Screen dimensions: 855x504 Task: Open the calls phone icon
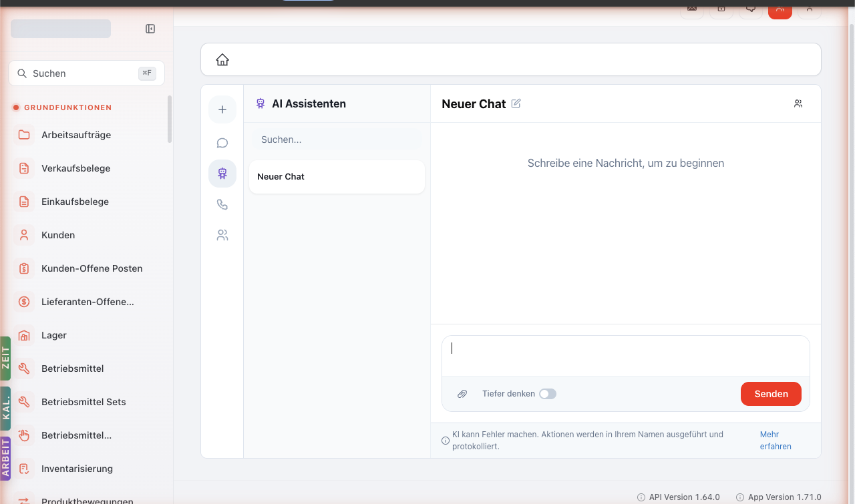pos(222,204)
